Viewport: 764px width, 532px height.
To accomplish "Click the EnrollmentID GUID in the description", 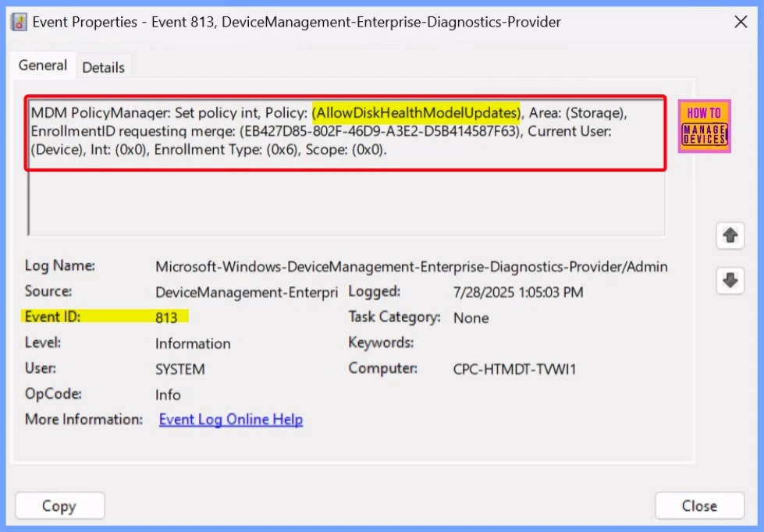I will point(381,131).
